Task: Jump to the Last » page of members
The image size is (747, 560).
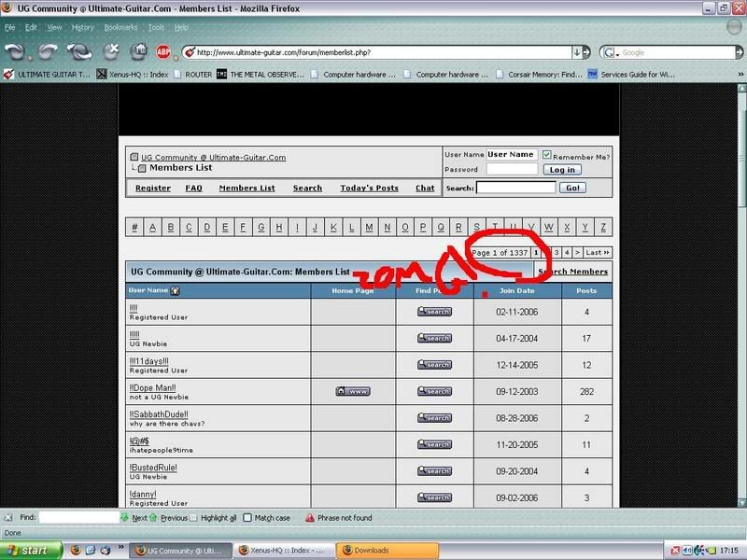Action: (x=598, y=252)
